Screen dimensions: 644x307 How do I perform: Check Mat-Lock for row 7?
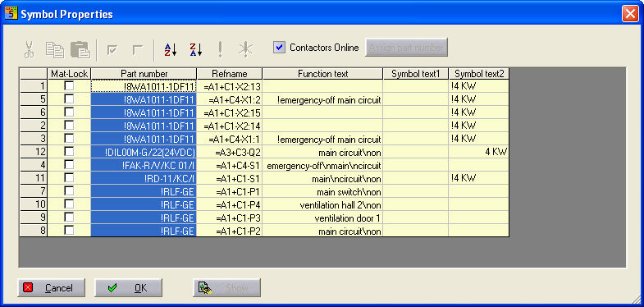[x=70, y=191]
